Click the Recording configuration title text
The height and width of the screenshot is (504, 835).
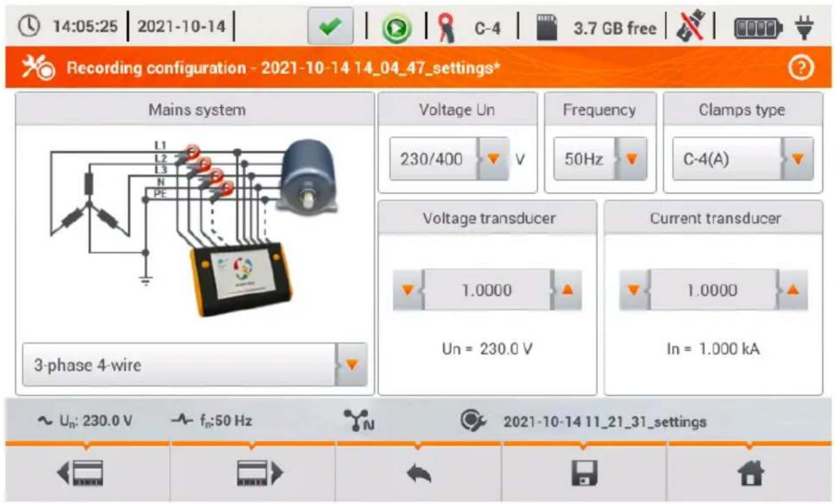(x=284, y=67)
